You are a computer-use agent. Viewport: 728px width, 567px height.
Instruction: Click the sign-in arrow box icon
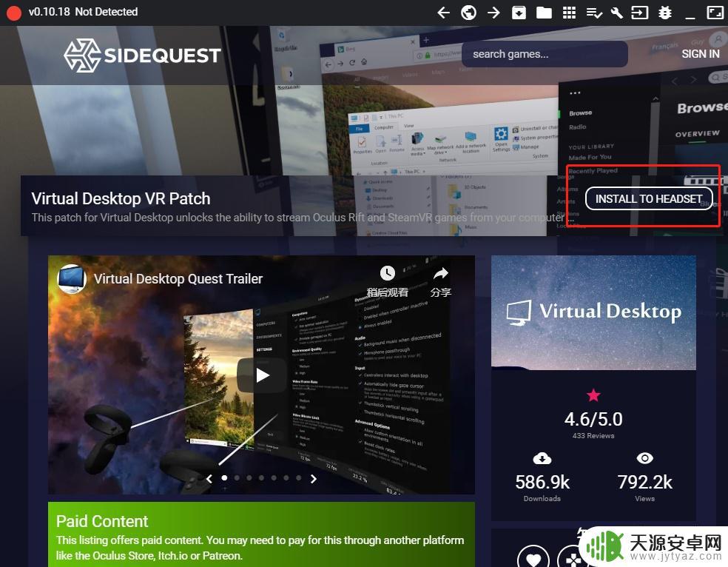tap(639, 13)
